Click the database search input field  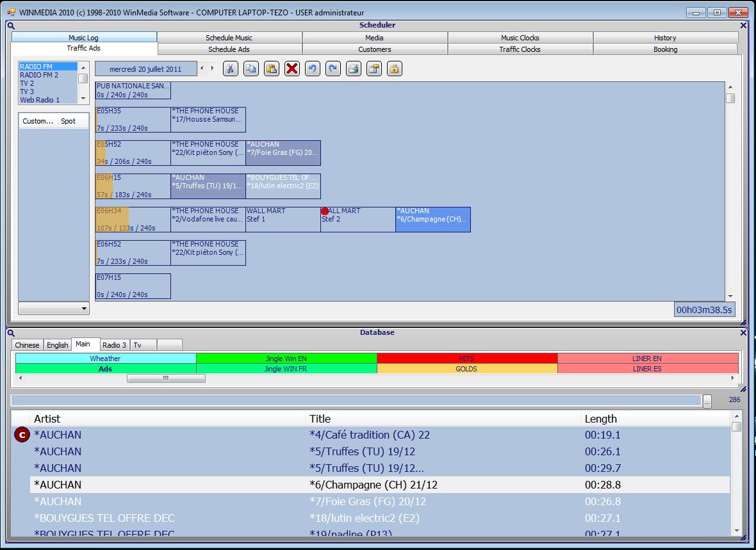click(x=356, y=401)
